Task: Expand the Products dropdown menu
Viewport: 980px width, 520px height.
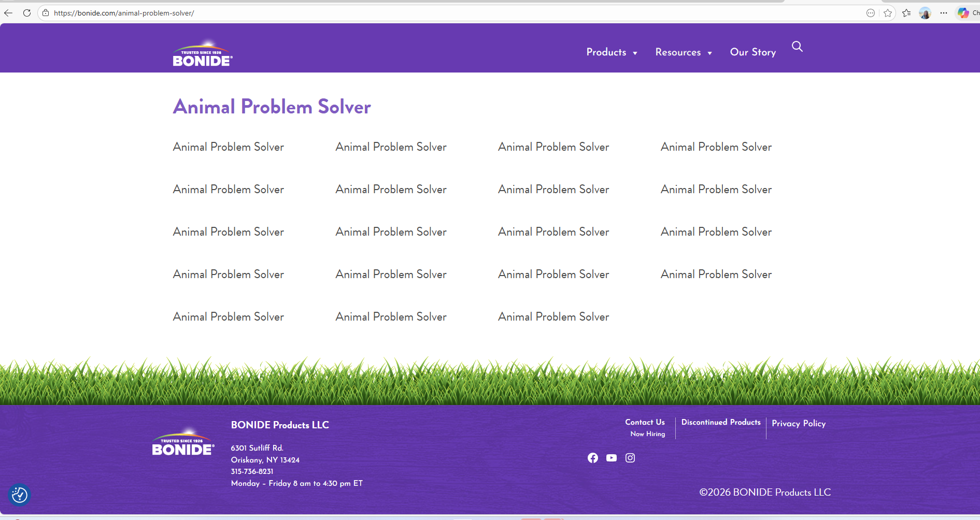Action: tap(612, 52)
